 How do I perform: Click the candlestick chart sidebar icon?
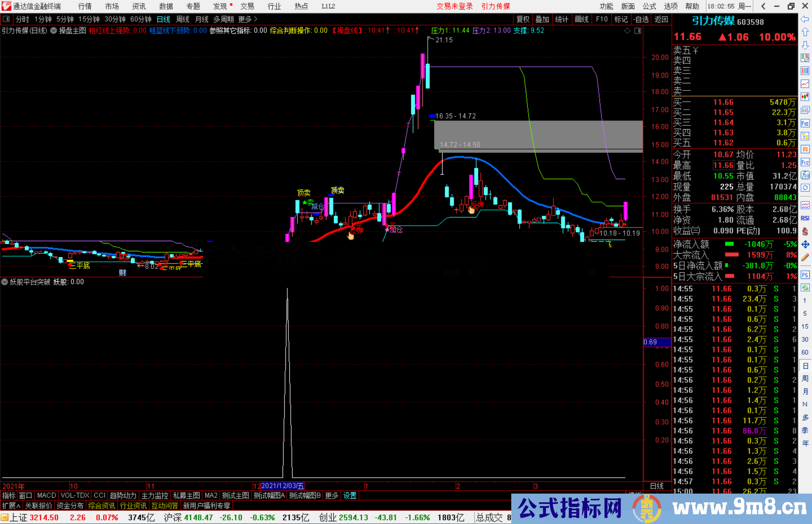point(805,97)
